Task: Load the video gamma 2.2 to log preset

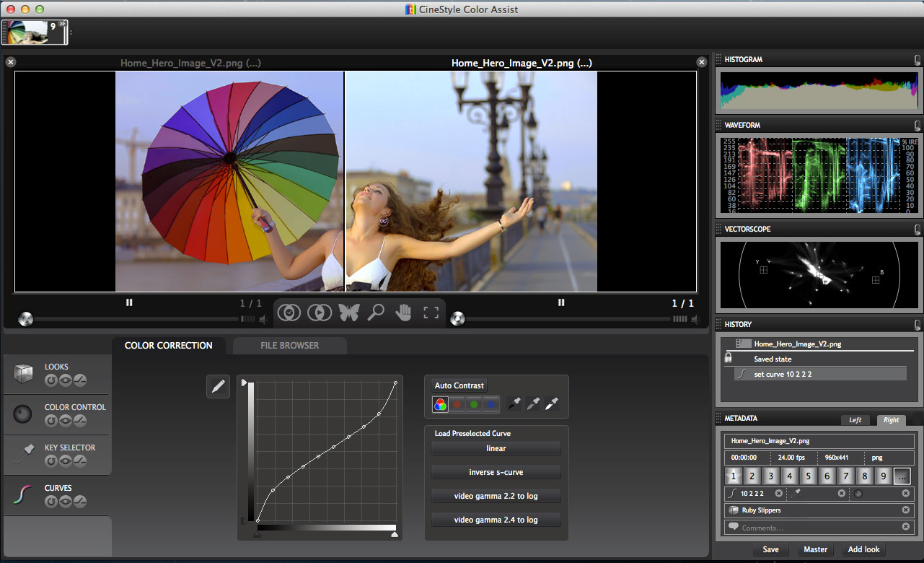Action: coord(496,497)
